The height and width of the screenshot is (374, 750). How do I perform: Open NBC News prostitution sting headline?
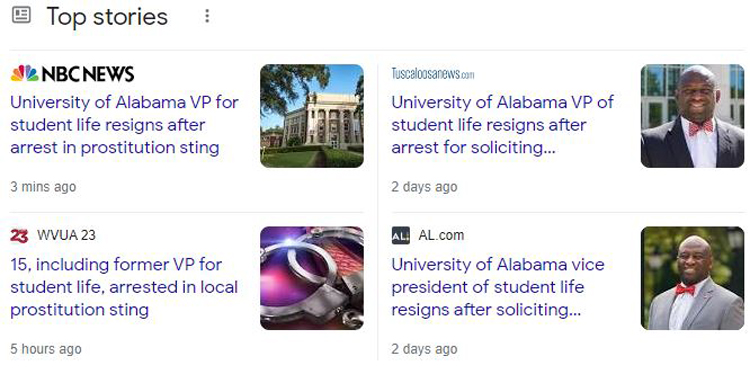[x=124, y=125]
